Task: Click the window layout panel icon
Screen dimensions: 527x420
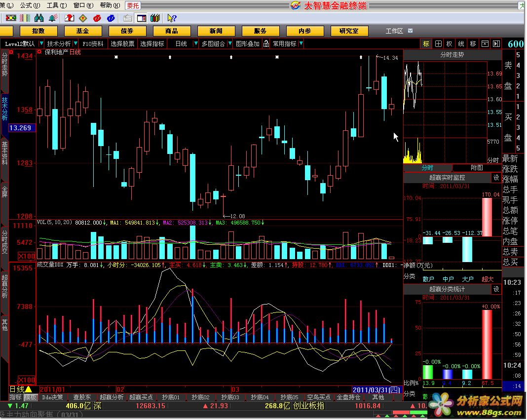Action: pyautogui.click(x=142, y=18)
